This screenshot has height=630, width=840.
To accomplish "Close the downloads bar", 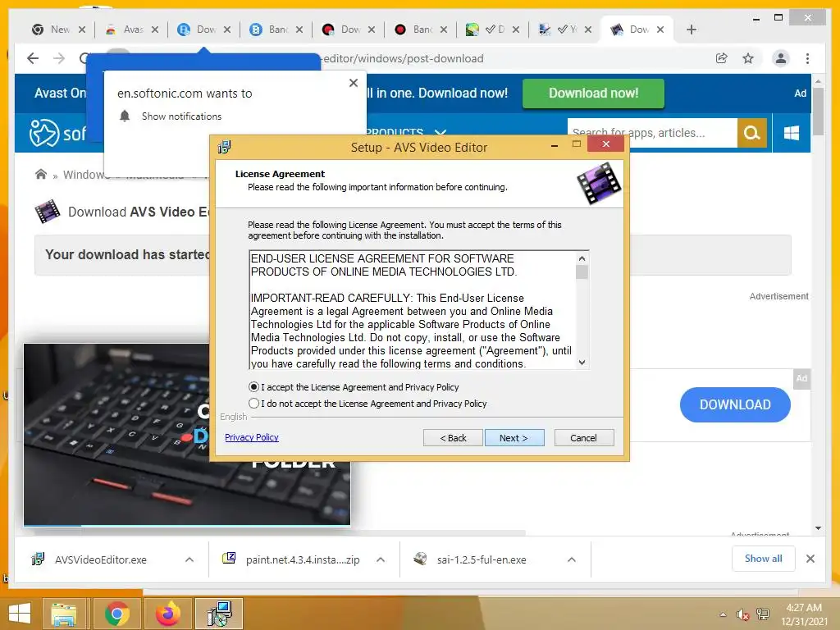I will pyautogui.click(x=810, y=559).
